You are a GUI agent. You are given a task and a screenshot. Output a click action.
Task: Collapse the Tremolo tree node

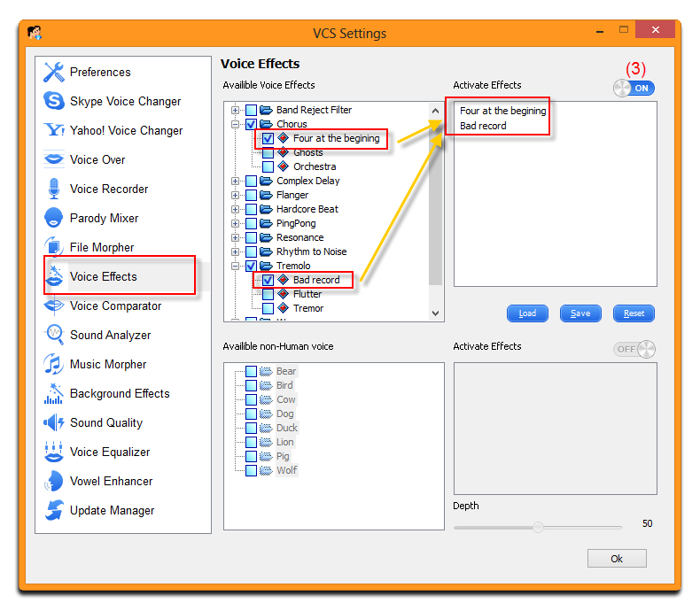236,266
